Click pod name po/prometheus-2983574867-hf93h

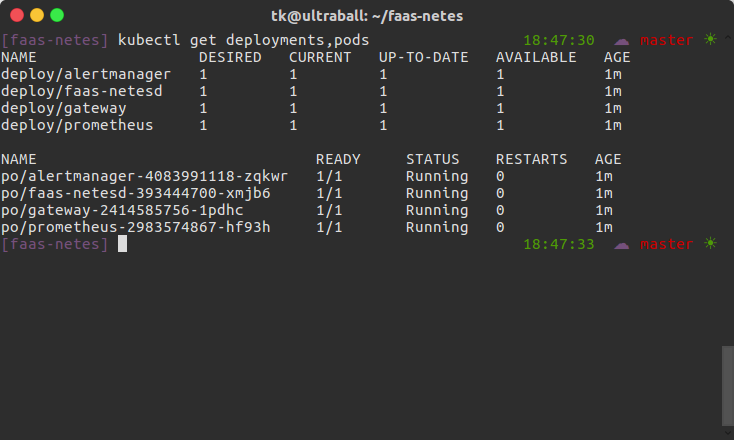(x=135, y=227)
